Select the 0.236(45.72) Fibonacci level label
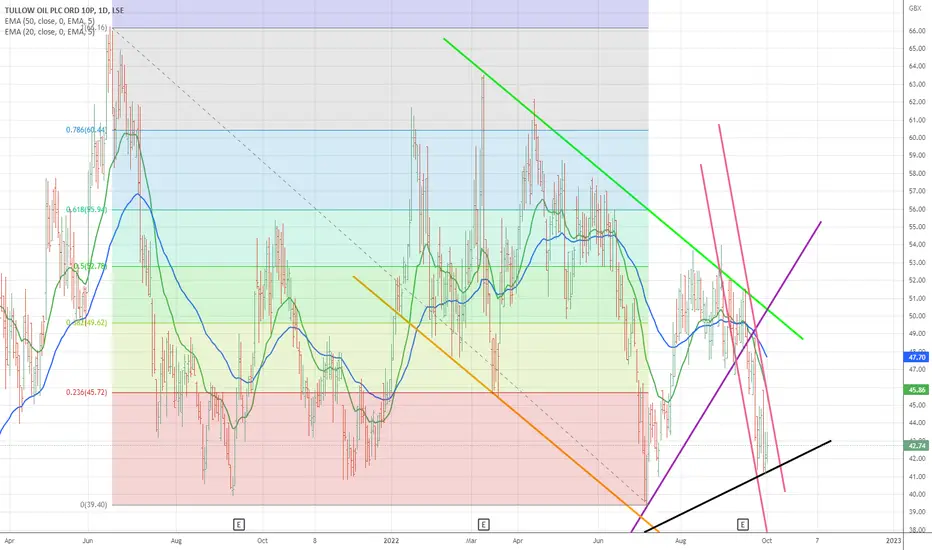Image resolution: width=932 pixels, height=550 pixels. pyautogui.click(x=86, y=392)
